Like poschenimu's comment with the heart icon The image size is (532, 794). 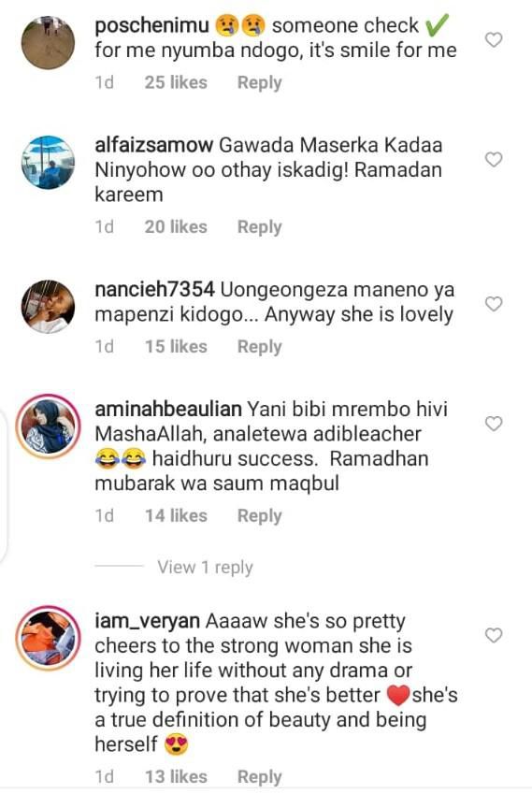click(x=494, y=39)
